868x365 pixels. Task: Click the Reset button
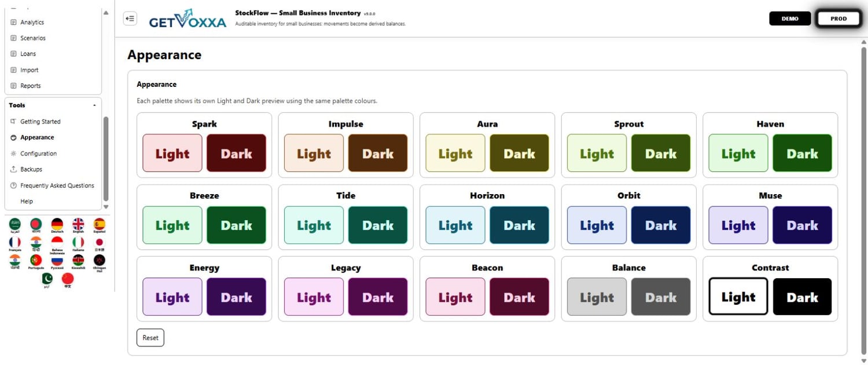(x=150, y=338)
